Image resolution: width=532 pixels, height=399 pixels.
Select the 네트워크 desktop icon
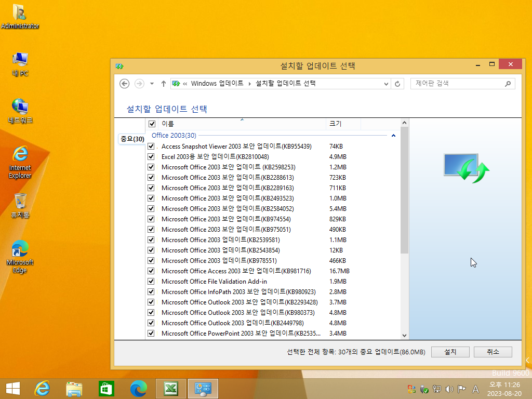point(20,111)
